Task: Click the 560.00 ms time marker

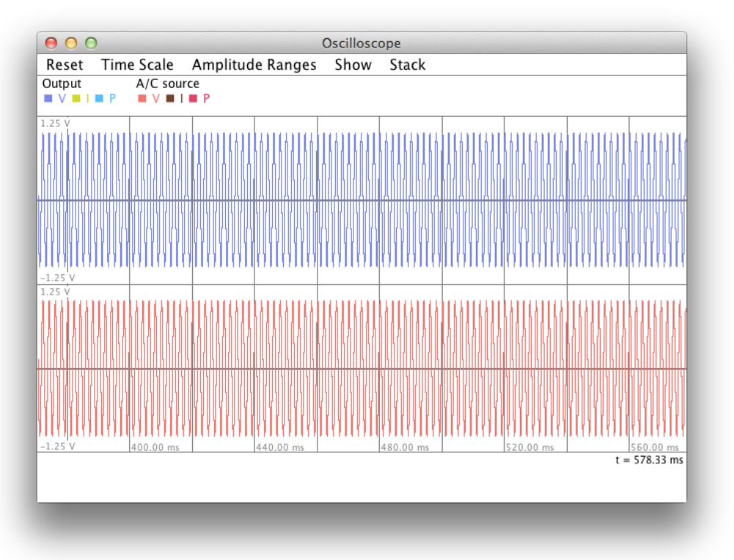Action: pyautogui.click(x=654, y=447)
